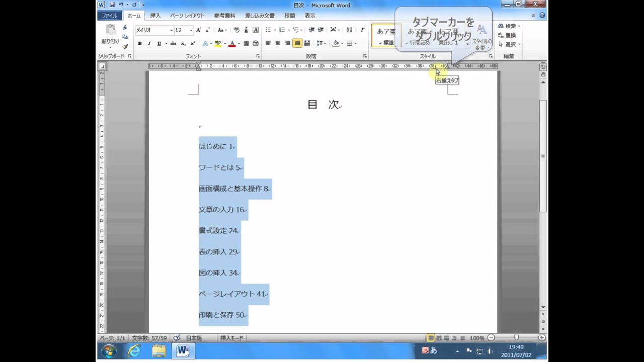The image size is (644, 362).
Task: Click the Redo icon in quick access toolbar
Action: [134, 4]
